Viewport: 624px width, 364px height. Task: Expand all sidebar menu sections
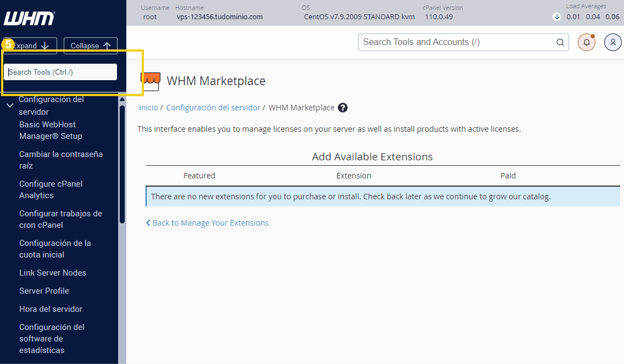coord(30,46)
